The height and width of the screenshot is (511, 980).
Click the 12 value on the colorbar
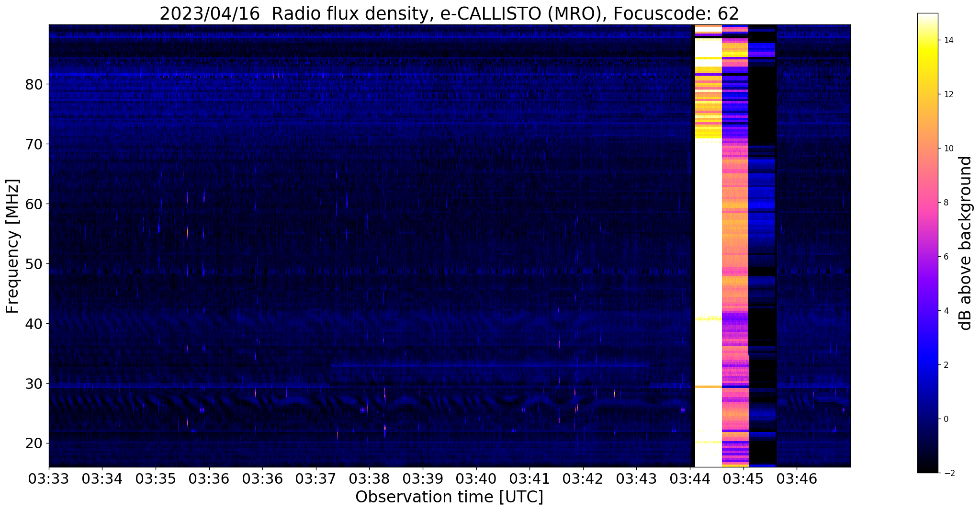(947, 94)
